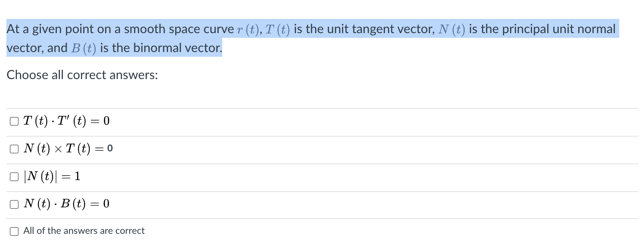Click the label text N(t) · B(t) = 0
This screenshot has width=644, height=245.
[x=66, y=203]
